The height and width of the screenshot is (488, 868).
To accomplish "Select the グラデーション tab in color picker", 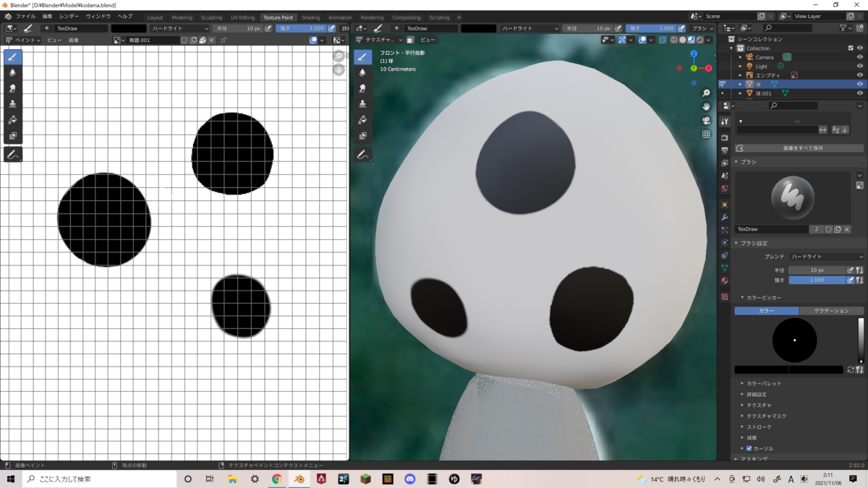I will coord(831,311).
